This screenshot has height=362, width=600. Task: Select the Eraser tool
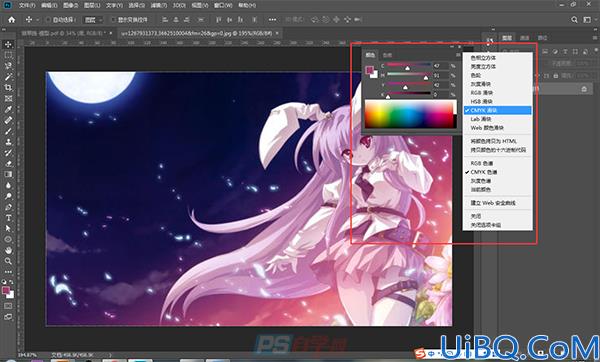coord(8,163)
